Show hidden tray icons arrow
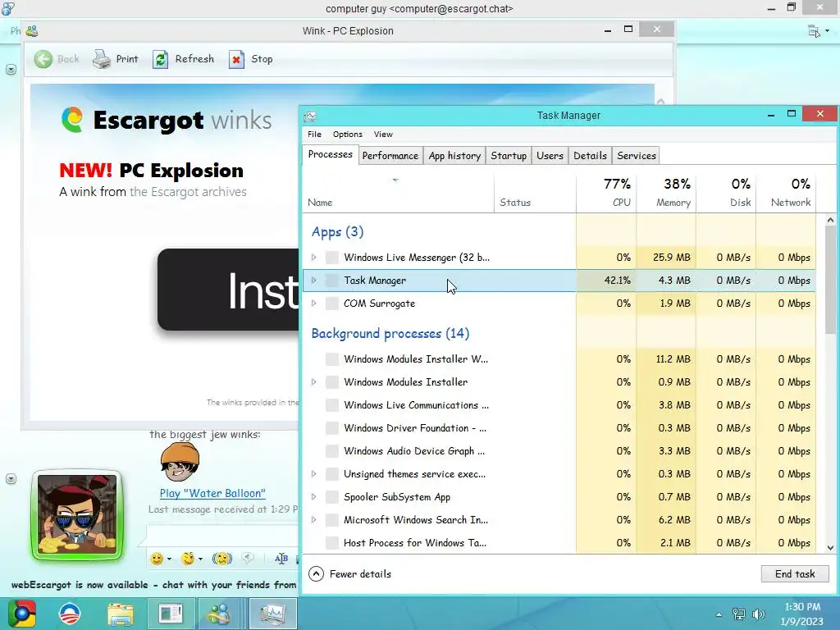This screenshot has height=630, width=840. click(x=719, y=614)
